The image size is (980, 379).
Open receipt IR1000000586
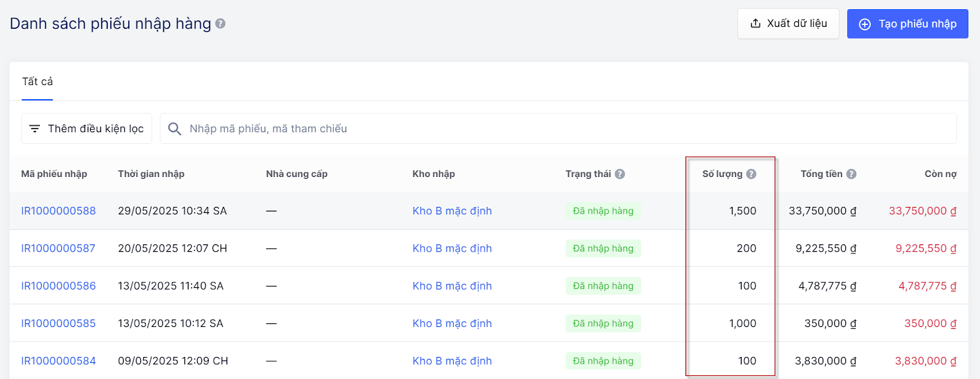point(58,286)
